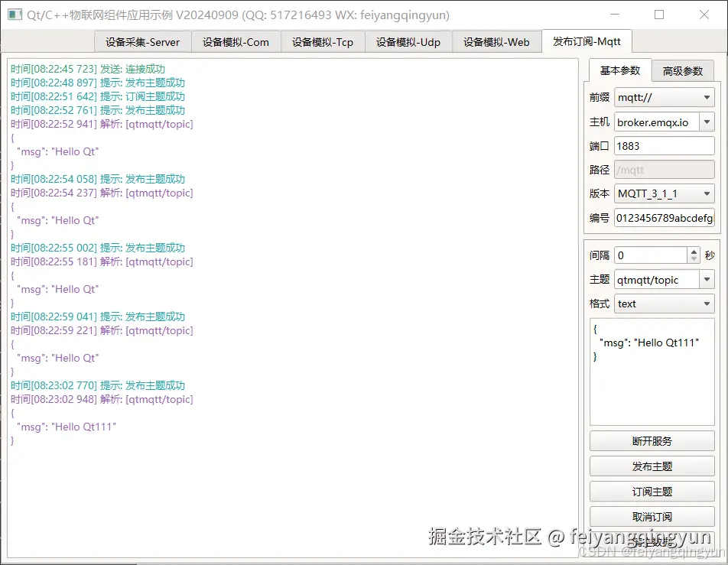
Task: Select the 基本参数 parameters tab
Action: [x=621, y=70]
